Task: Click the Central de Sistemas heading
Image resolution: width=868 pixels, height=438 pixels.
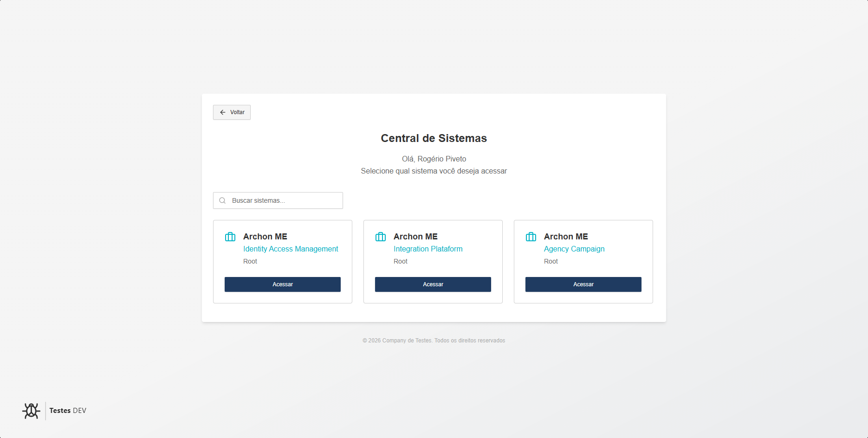Action: 434,138
